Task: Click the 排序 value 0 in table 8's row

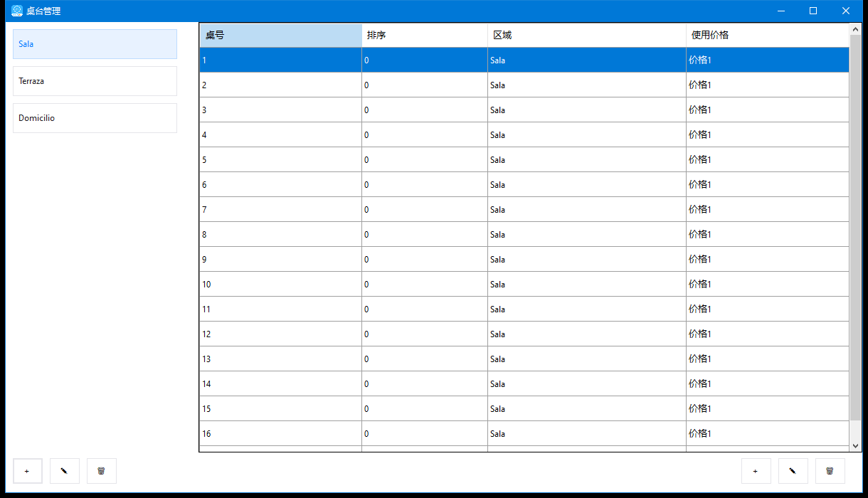Action: [x=425, y=235]
